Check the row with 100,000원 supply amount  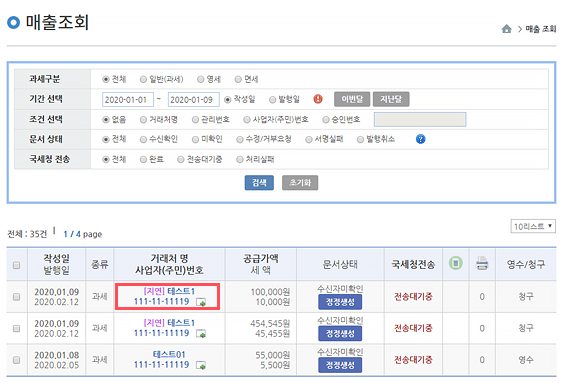point(16,297)
